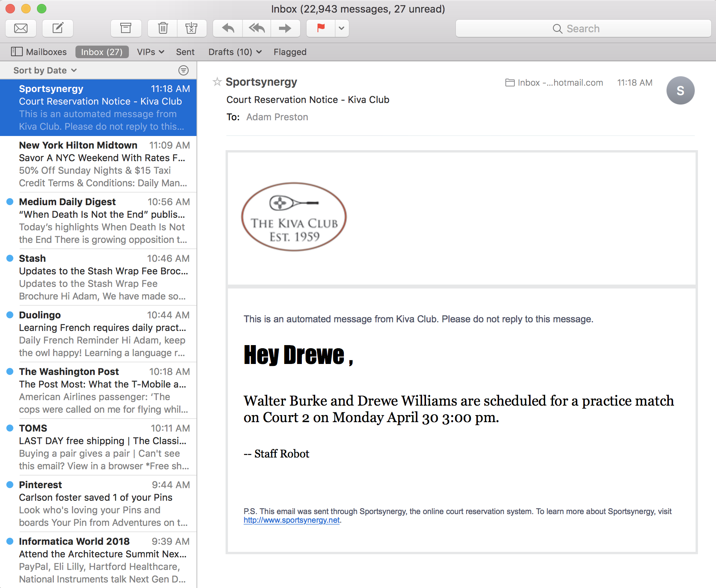Viewport: 716px width, 588px height.
Task: Open the VIPs dropdown
Action: pyautogui.click(x=151, y=52)
